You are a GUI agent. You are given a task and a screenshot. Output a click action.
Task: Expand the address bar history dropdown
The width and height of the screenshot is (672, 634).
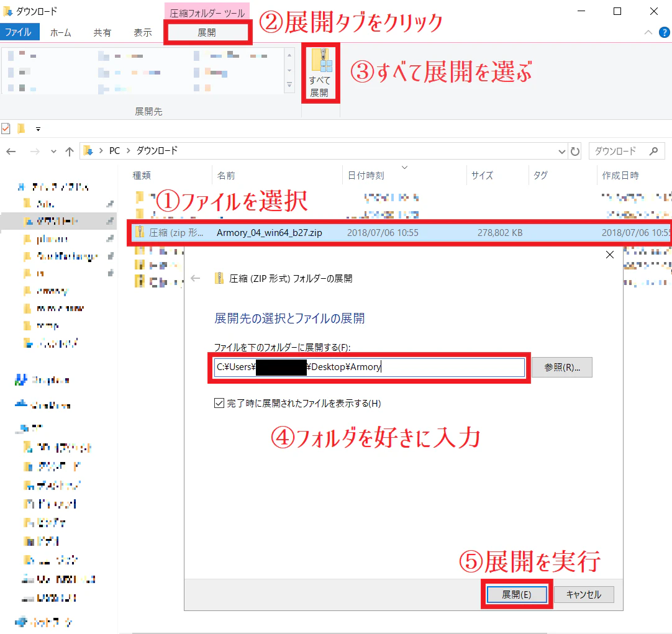562,152
